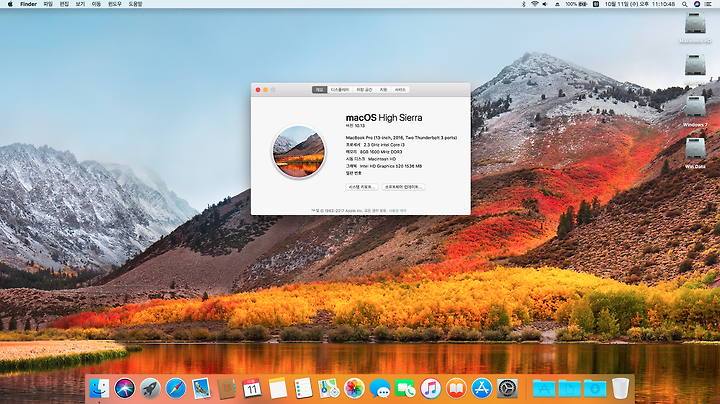Image resolution: width=720 pixels, height=404 pixels.
Task: Open the 파일 (File) menu
Action: (48, 4)
